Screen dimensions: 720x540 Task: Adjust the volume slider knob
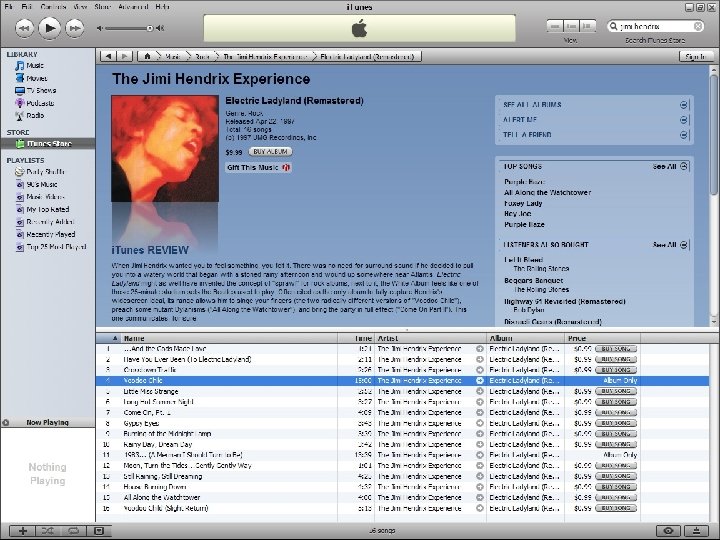[149, 28]
